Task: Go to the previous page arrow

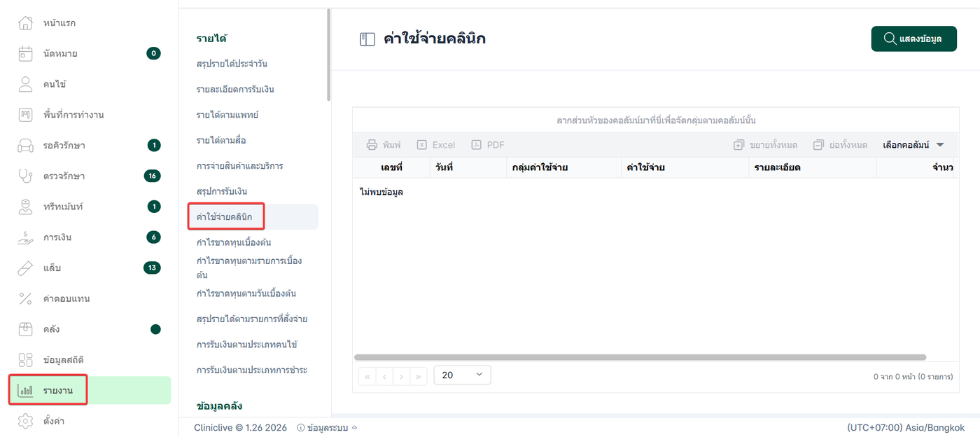Action: pos(384,376)
